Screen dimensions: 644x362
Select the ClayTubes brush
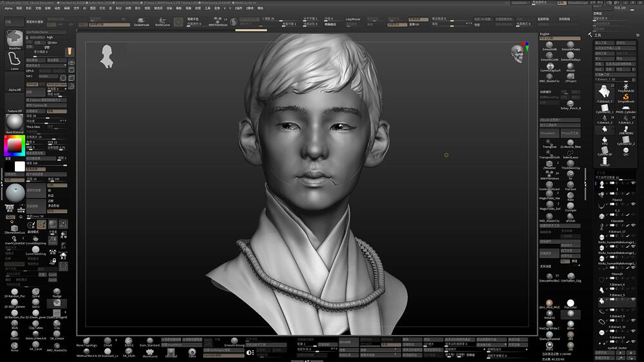tap(35, 325)
